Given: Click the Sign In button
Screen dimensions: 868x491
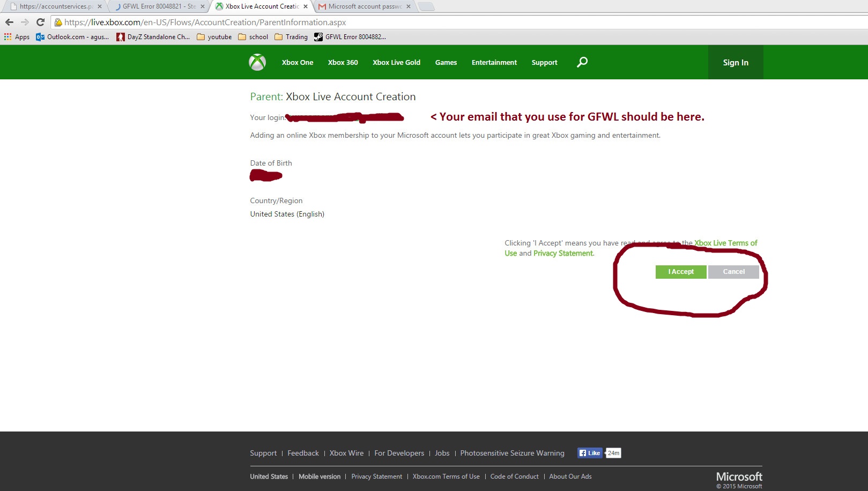Looking at the screenshot, I should coord(736,62).
